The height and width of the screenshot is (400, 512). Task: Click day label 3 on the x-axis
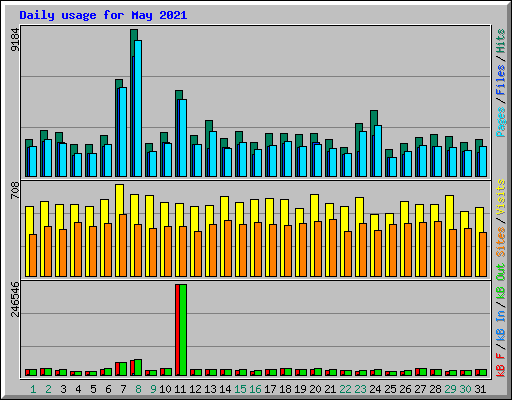[x=63, y=389]
